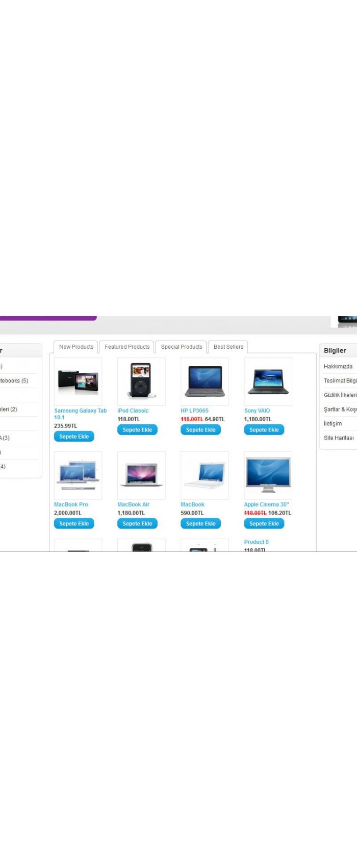This screenshot has height=868, width=357.
Task: Click the 2,000.00TL price text
Action: coord(68,513)
